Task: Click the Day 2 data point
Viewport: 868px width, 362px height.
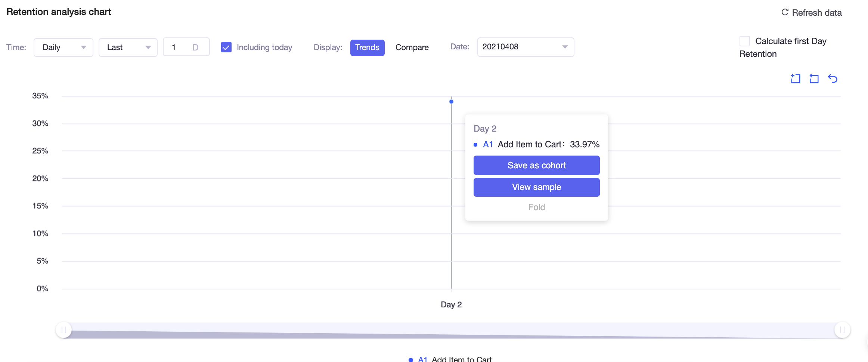Action: 451,101
